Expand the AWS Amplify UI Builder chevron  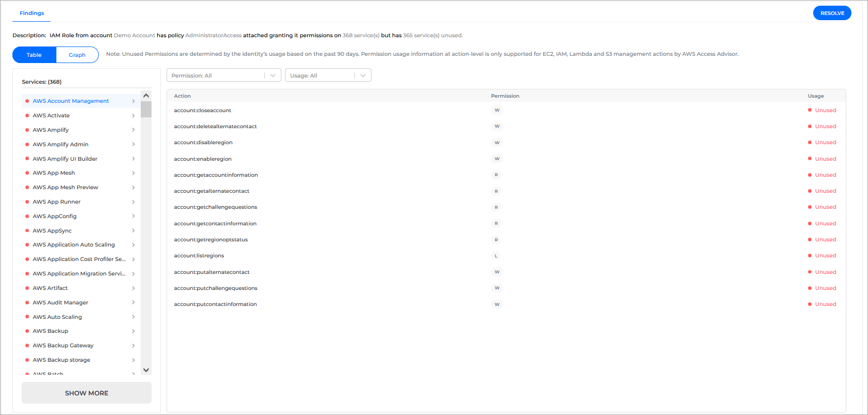tap(133, 159)
